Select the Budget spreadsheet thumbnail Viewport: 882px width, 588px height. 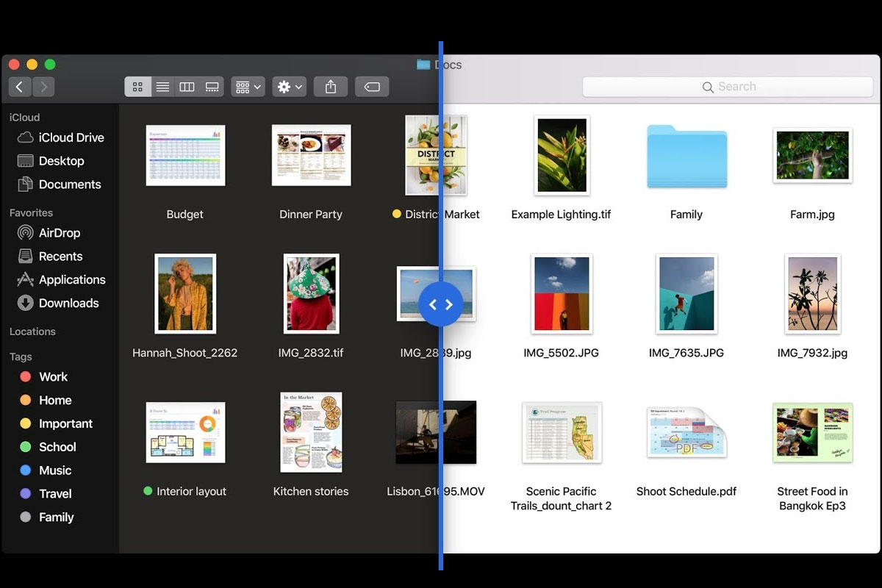click(185, 155)
